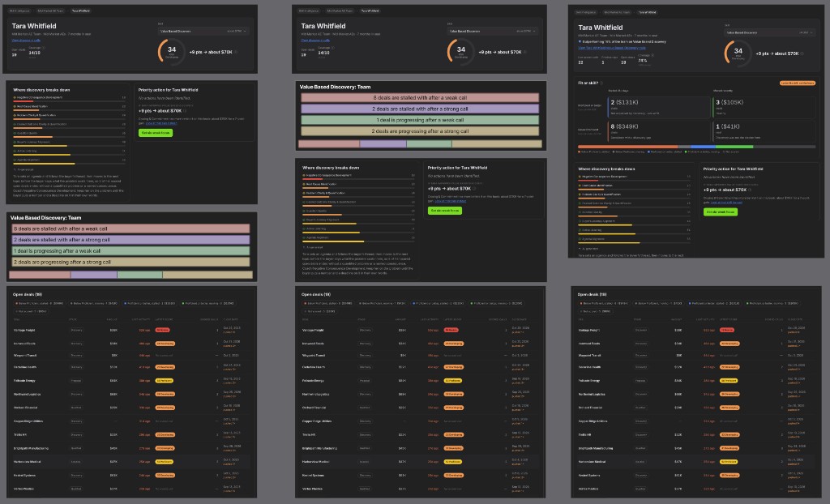The image size is (830, 504).
Task: Open 'Ironwood Foods' deal row in middle Open deals
Action: click(x=420, y=344)
